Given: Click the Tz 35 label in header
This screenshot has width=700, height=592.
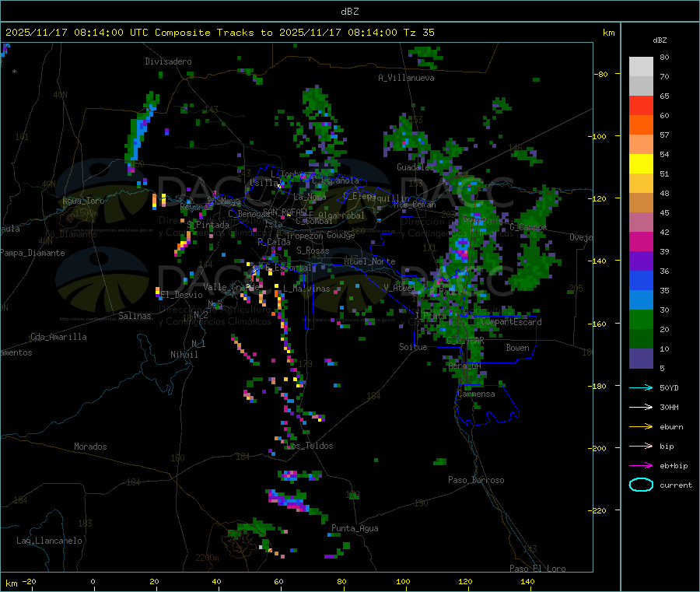Looking at the screenshot, I should [419, 33].
